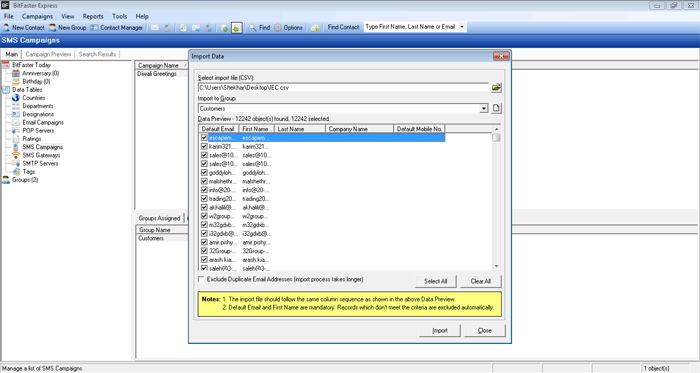Sort by Default Mobile No. column header
Viewport: 700px width, 373px height.
click(419, 129)
